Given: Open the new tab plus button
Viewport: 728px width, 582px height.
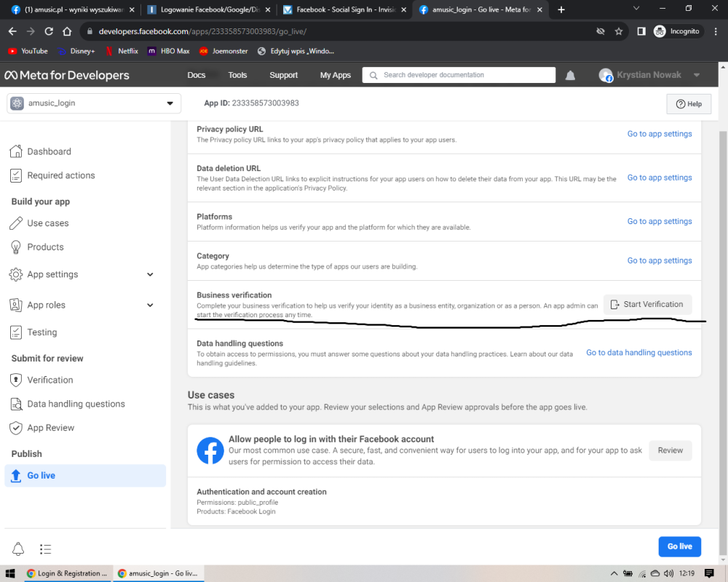Looking at the screenshot, I should pyautogui.click(x=561, y=9).
